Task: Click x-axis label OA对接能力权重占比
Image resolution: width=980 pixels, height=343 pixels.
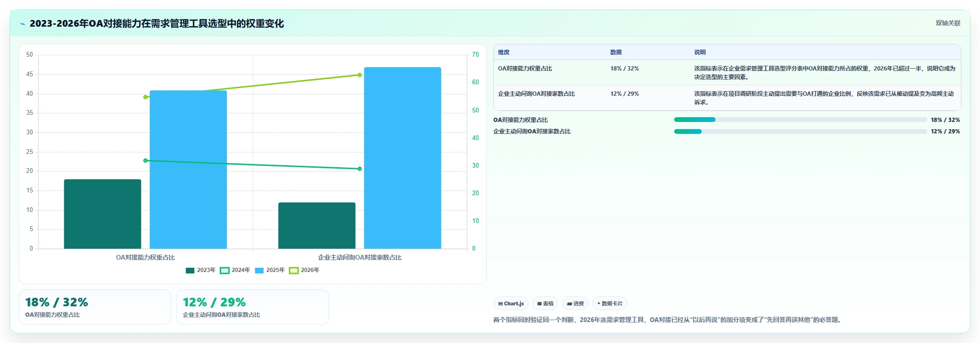Action: pos(146,257)
